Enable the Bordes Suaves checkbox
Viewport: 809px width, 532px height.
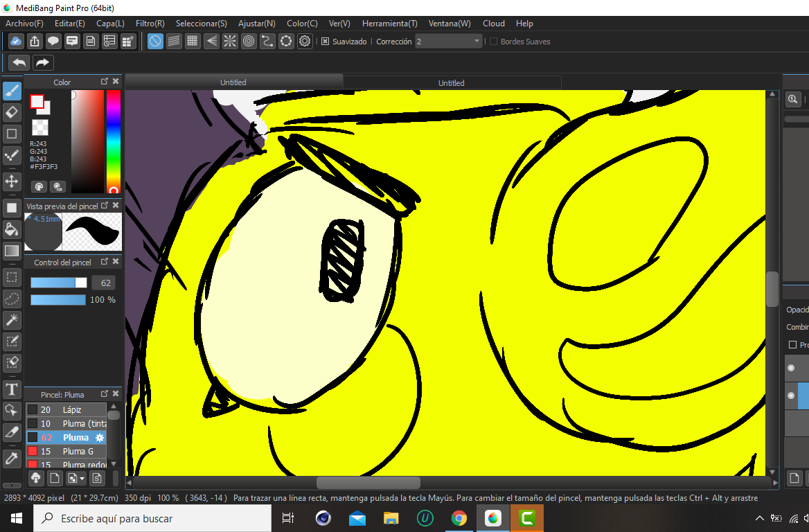(x=493, y=42)
